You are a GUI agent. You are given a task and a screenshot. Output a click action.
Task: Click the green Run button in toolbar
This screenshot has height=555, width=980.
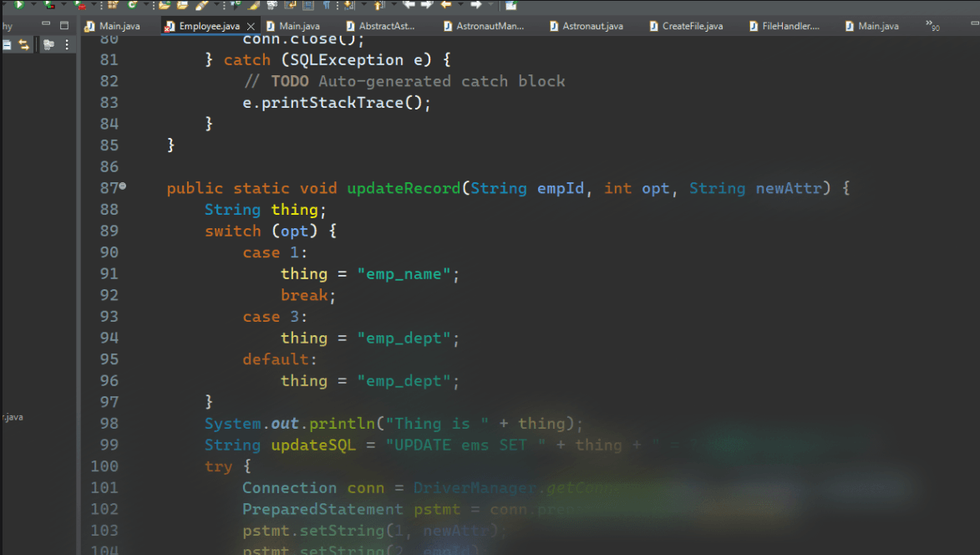tap(18, 5)
